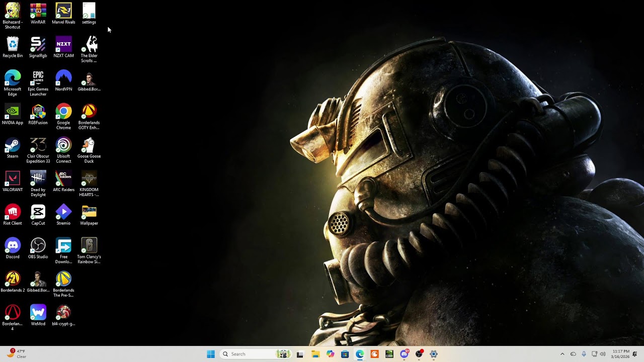
Task: Open the volume control in tray
Action: 602,354
